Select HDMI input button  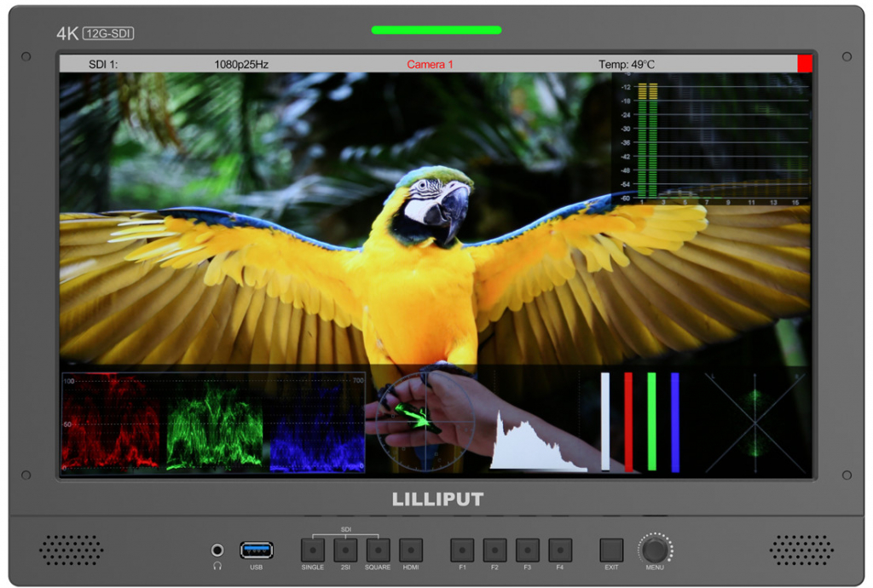coord(411,551)
